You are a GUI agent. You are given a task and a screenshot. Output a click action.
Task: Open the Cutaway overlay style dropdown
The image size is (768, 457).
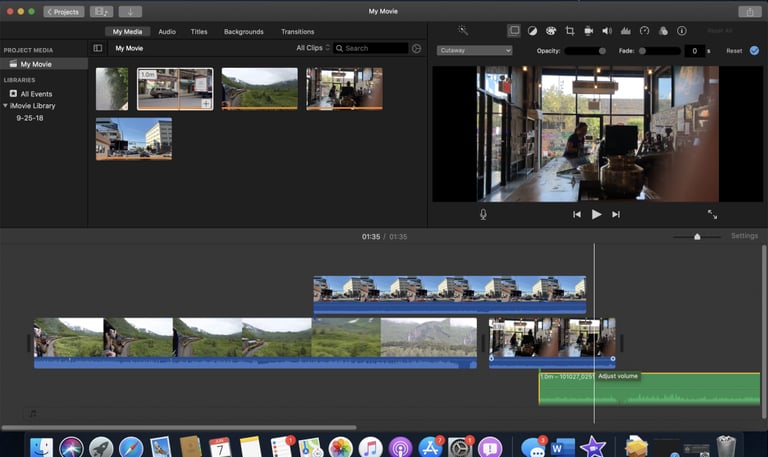coord(474,50)
